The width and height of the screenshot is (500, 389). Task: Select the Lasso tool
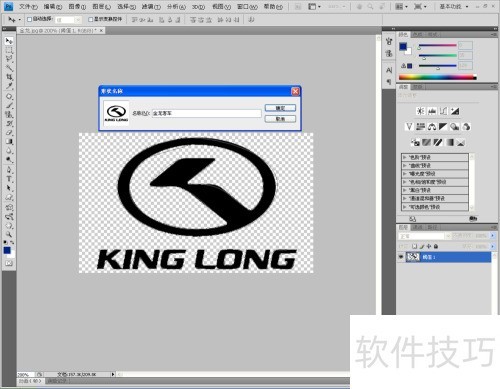[x=9, y=59]
